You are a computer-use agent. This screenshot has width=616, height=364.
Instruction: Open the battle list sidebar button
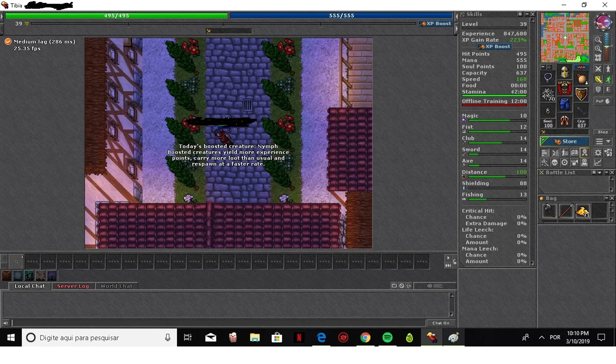[555, 153]
